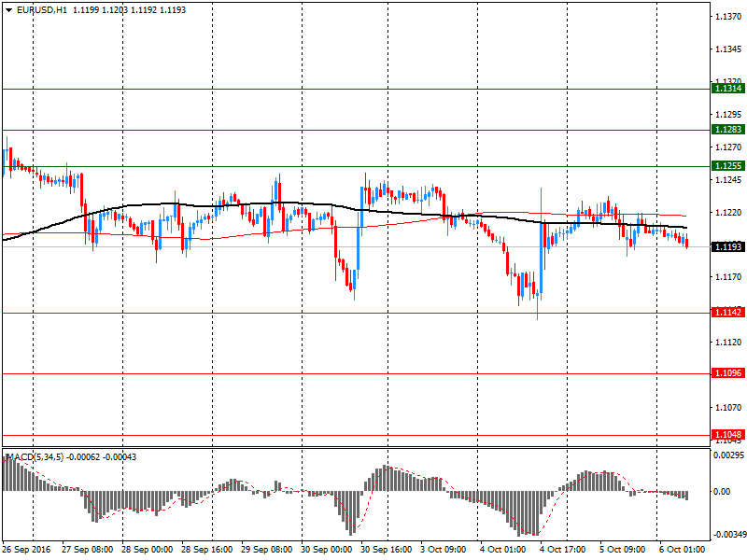747x560 pixels.
Task: Select the 1.1295 price axis value
Action: click(728, 114)
